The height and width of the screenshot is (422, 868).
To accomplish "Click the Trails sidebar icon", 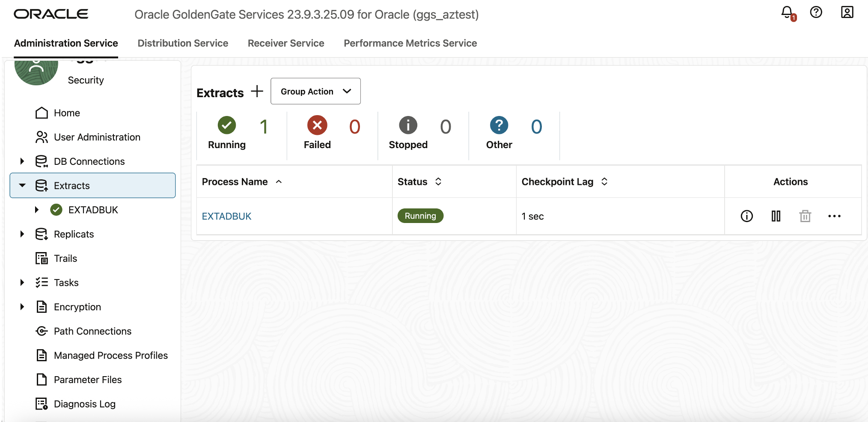I will pyautogui.click(x=42, y=259).
